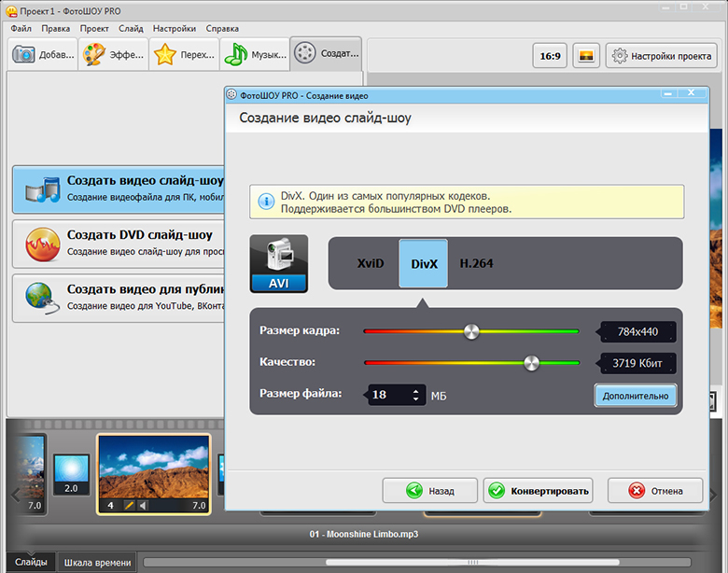Image resolution: width=728 pixels, height=573 pixels.
Task: Open the Переходы tab with star icon
Action: coord(184,54)
